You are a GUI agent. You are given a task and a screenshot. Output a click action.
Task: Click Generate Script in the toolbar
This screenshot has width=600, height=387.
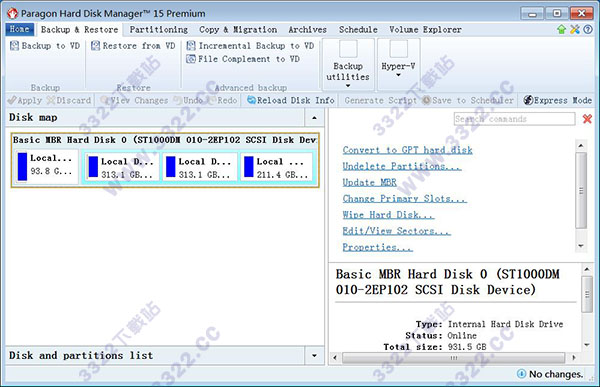[380, 100]
